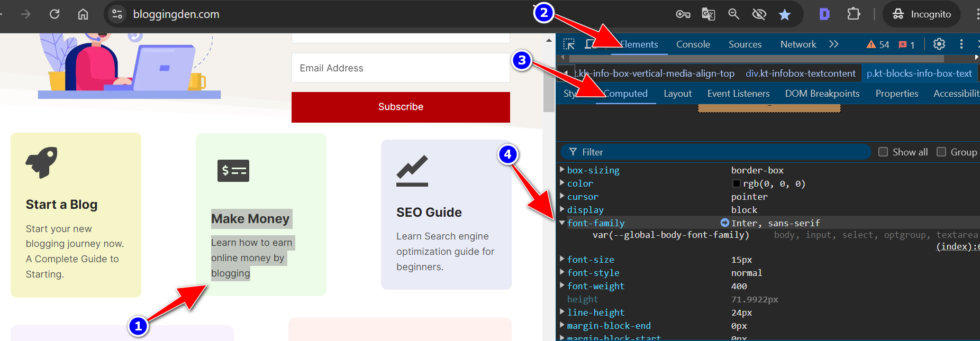
Task: Click the rocket icon on Start a Blog card
Action: point(41,162)
